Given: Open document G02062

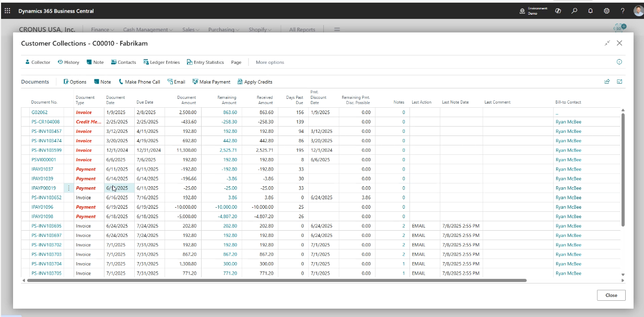Looking at the screenshot, I should click(x=39, y=112).
